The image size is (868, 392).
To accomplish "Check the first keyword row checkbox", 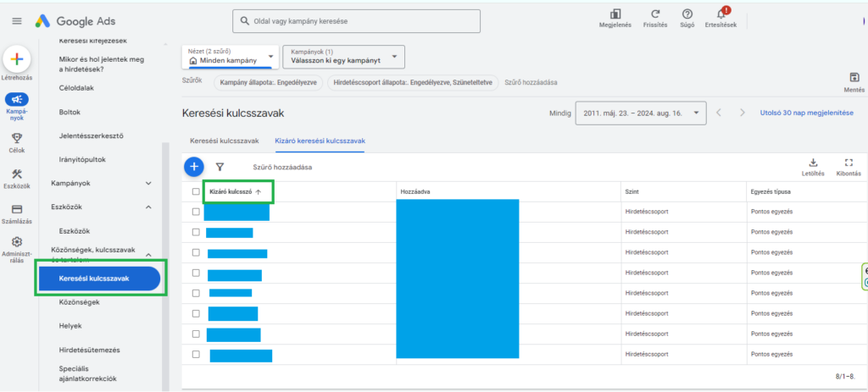I will (x=196, y=212).
